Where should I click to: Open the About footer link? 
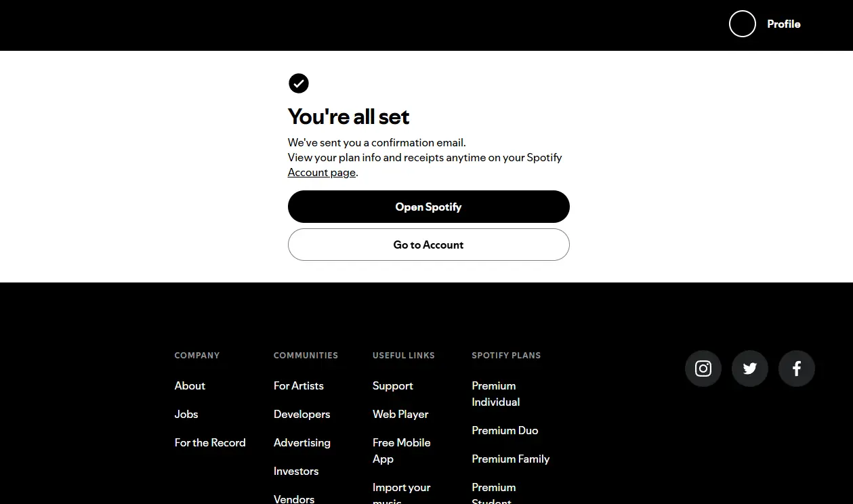190,385
